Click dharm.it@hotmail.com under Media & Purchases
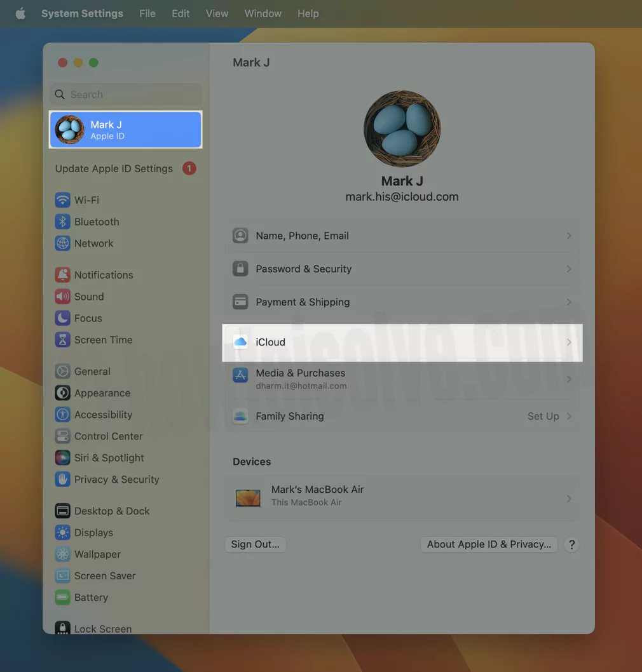The width and height of the screenshot is (642, 672). (301, 386)
